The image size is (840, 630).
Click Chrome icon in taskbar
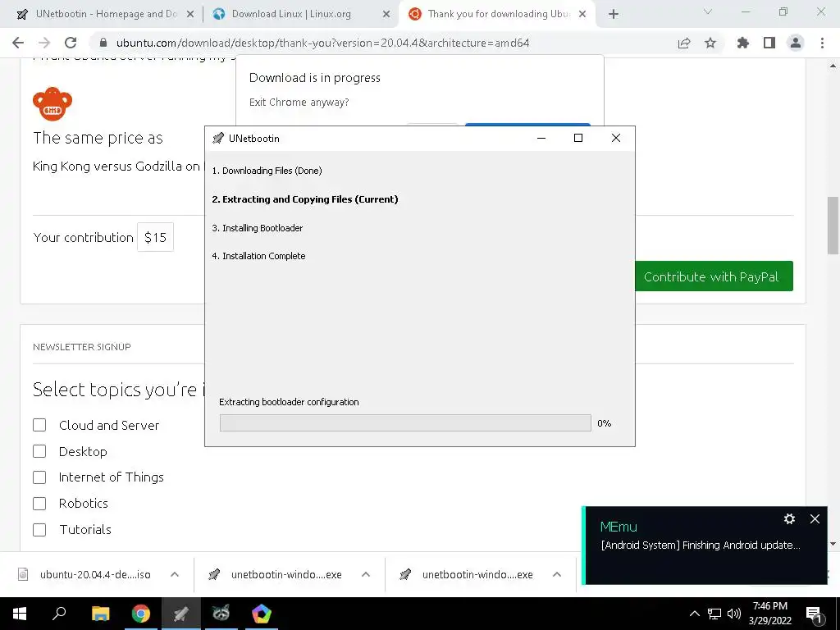(x=141, y=614)
